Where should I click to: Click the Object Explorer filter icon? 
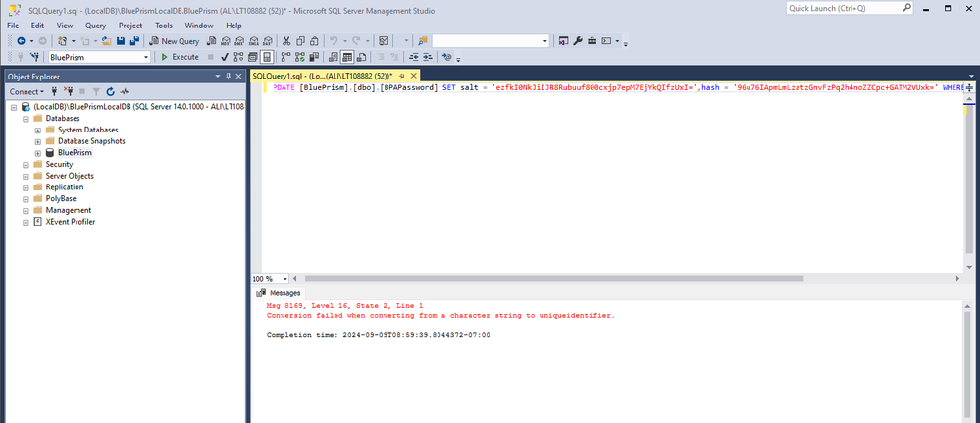click(x=96, y=91)
